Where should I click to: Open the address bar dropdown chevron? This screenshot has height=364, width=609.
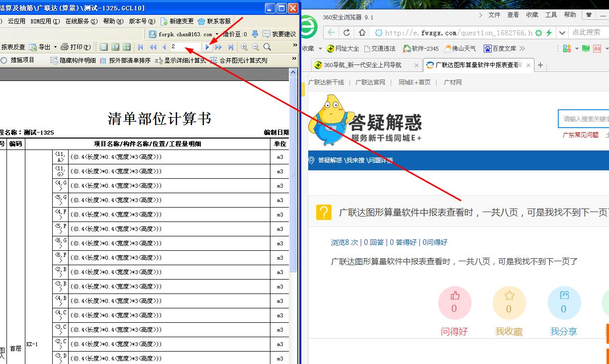point(562,33)
